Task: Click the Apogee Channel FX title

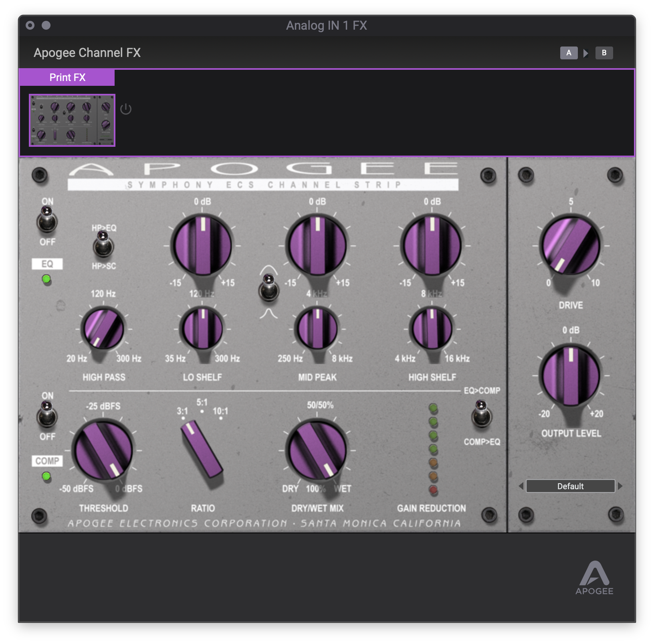Action: 87,53
